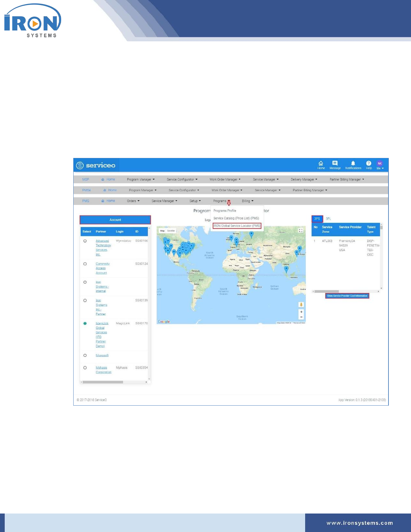Expand PMS Billing dropdown

pos(248,201)
